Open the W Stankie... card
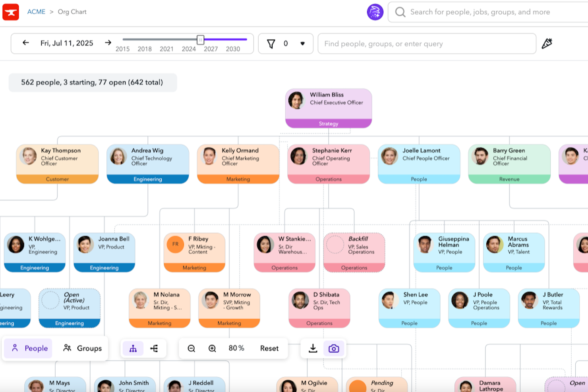The width and height of the screenshot is (588, 392). click(x=284, y=252)
